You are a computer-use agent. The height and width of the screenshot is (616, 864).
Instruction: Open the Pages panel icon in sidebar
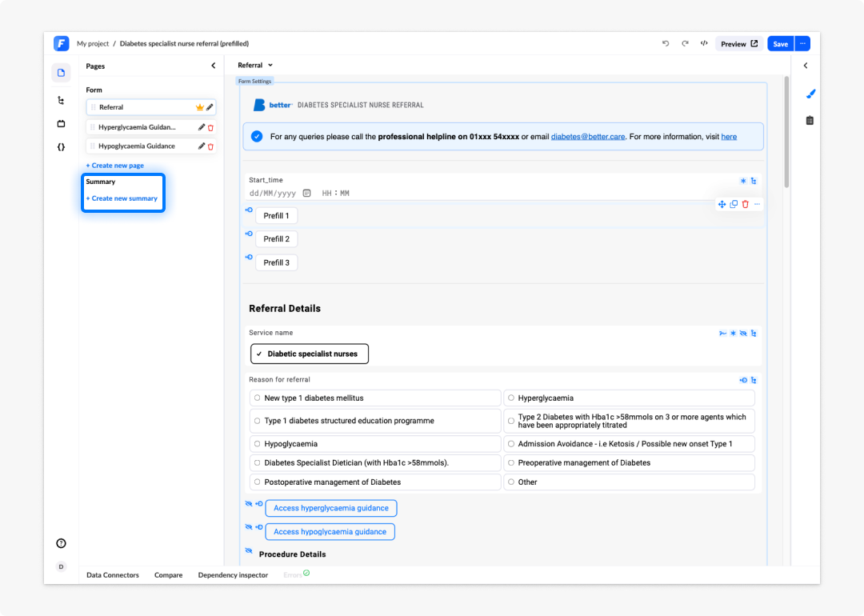[61, 73]
